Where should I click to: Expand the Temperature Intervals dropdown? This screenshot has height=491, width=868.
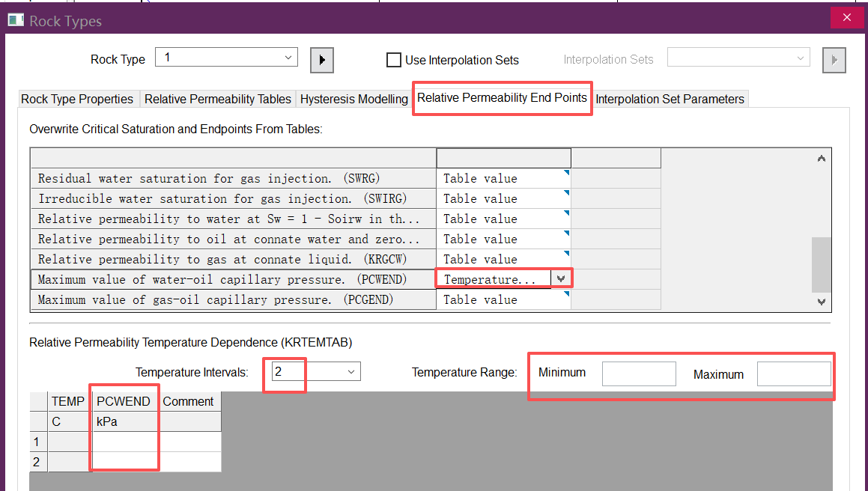pos(350,371)
